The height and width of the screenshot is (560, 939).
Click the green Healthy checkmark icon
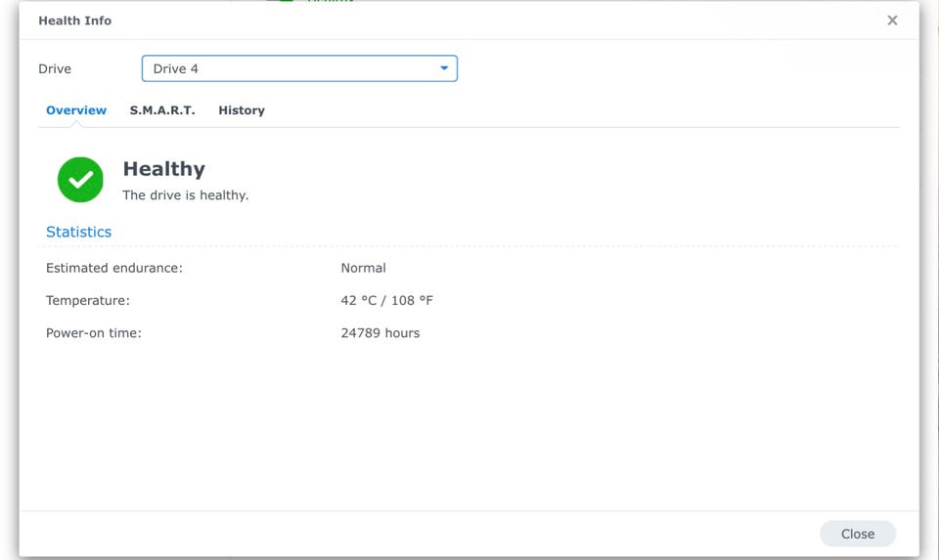click(x=80, y=180)
